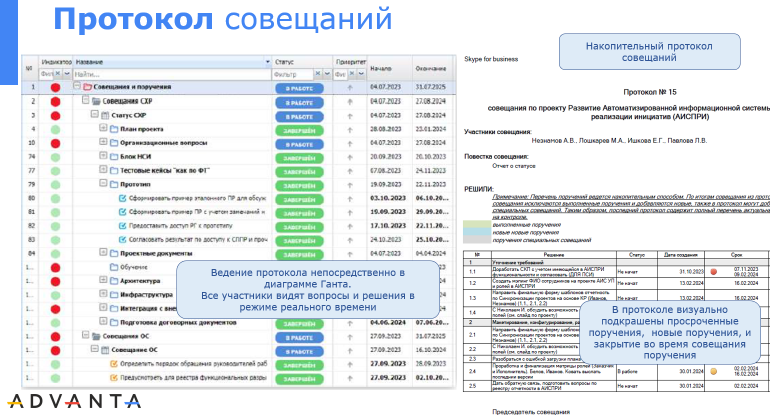Click the red folder icon for Совещания и поручения

click(x=87, y=88)
